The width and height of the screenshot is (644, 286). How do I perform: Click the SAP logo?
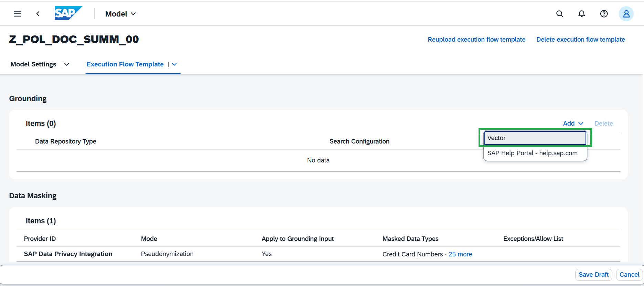click(x=68, y=13)
